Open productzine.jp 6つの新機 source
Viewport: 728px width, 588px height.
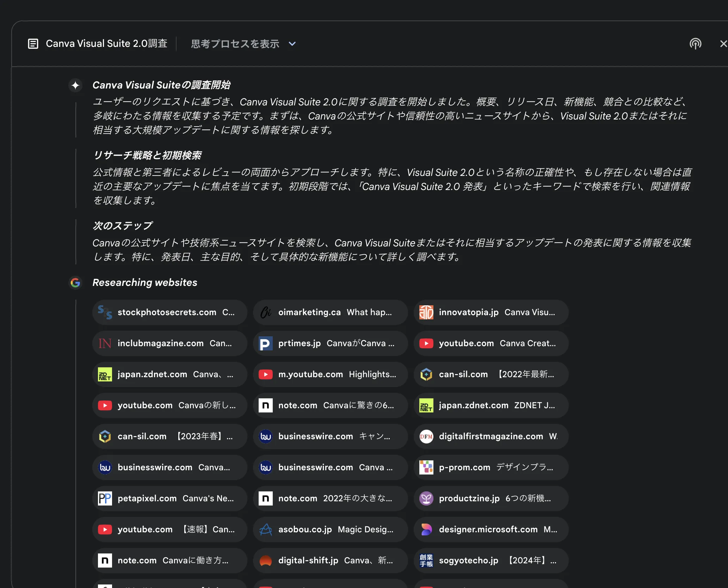coord(491,498)
